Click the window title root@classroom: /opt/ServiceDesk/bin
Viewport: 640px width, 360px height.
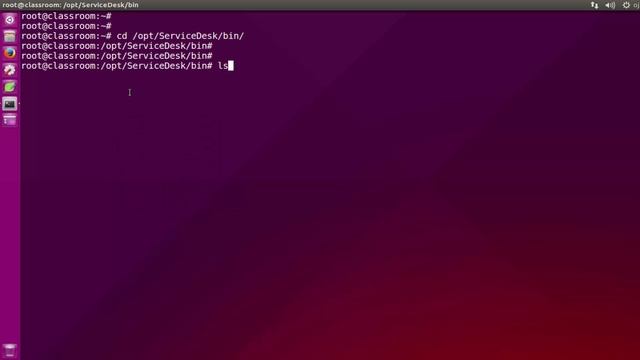(70, 5)
